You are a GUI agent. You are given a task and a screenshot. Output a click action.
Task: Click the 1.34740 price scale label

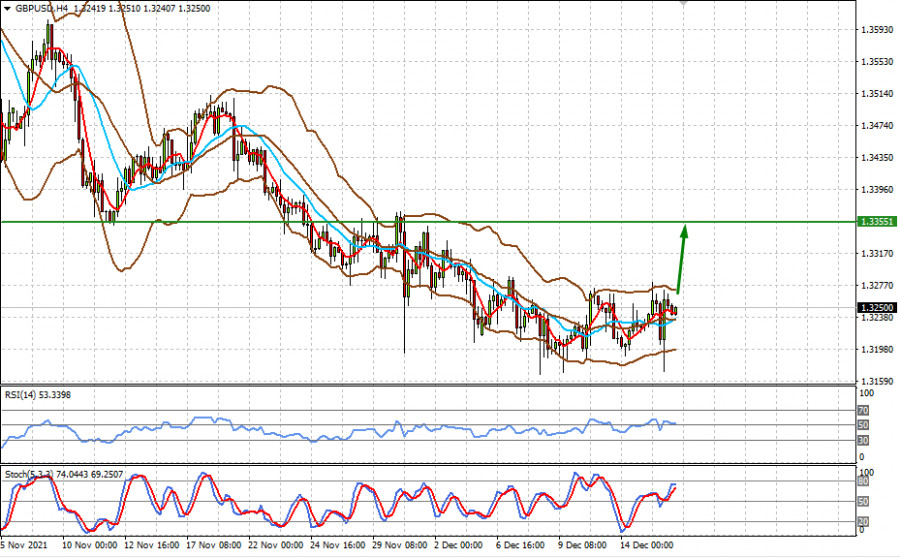[x=876, y=126]
